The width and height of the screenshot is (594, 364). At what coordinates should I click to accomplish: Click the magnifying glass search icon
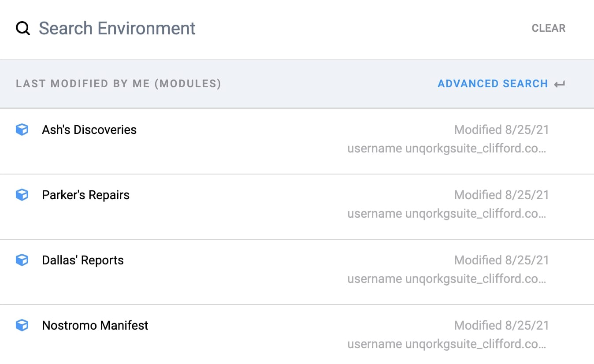(x=23, y=29)
